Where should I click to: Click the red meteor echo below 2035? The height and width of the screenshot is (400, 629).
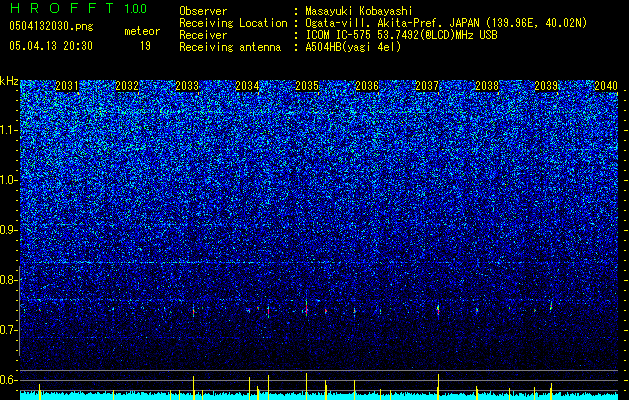306,309
